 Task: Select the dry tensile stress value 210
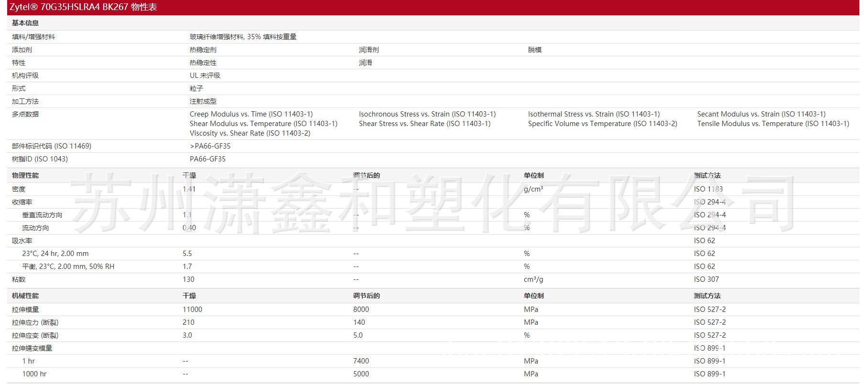point(188,322)
